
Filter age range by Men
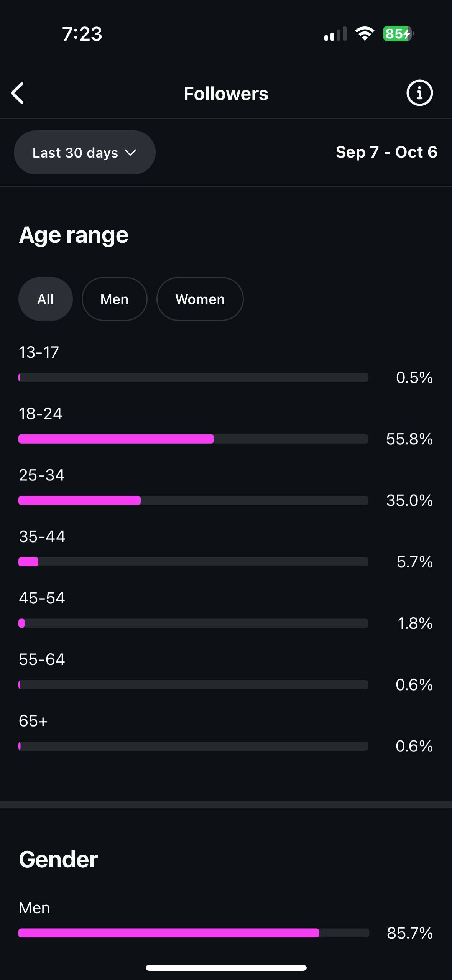click(114, 299)
